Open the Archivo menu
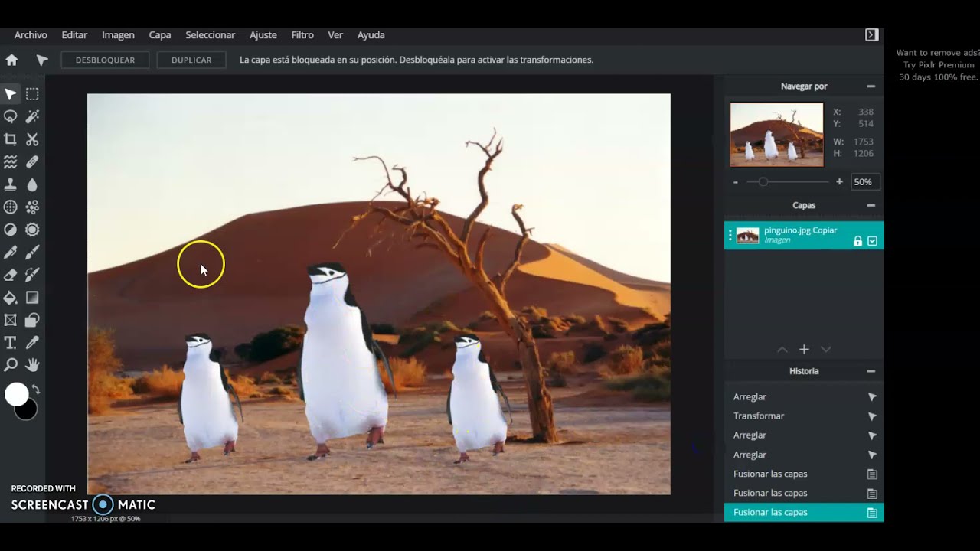Screen dimensions: 980x551 pyautogui.click(x=31, y=35)
